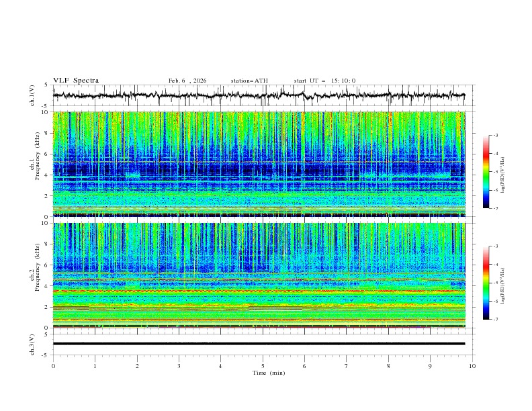
Task: Click the time axis tick label "5"
Action: point(263,366)
